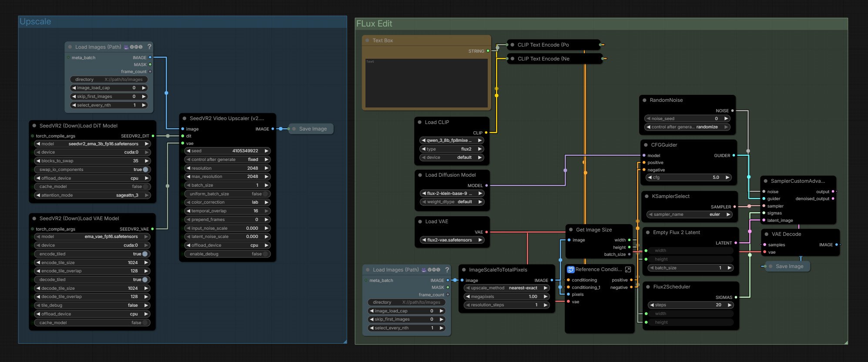
Task: Increase megapixels 1.00 value with right arrow
Action: pyautogui.click(x=546, y=297)
